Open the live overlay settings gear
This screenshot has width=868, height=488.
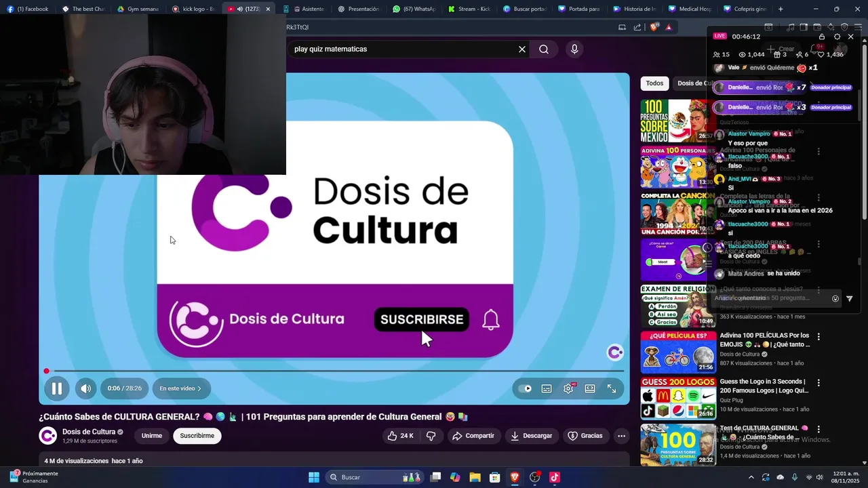point(837,37)
